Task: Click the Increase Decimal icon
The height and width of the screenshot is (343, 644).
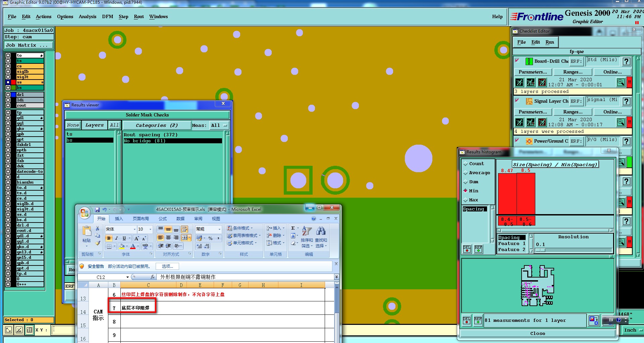Action: 199,246
